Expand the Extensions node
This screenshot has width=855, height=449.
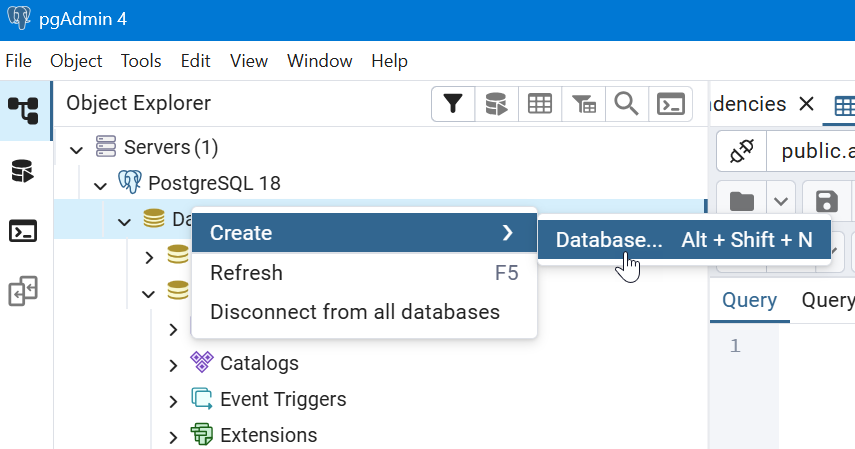click(x=173, y=438)
